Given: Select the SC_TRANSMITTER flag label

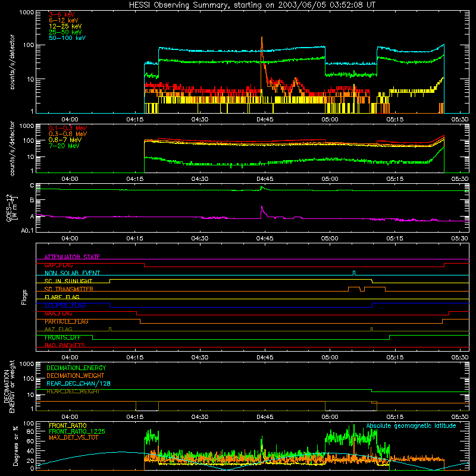Looking at the screenshot, I should 68,289.
